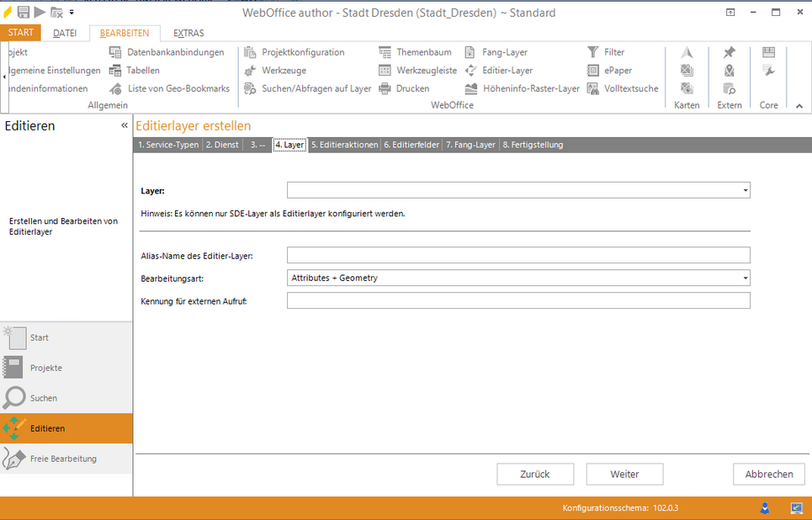Open the Fang-Layer configuration

click(x=504, y=52)
